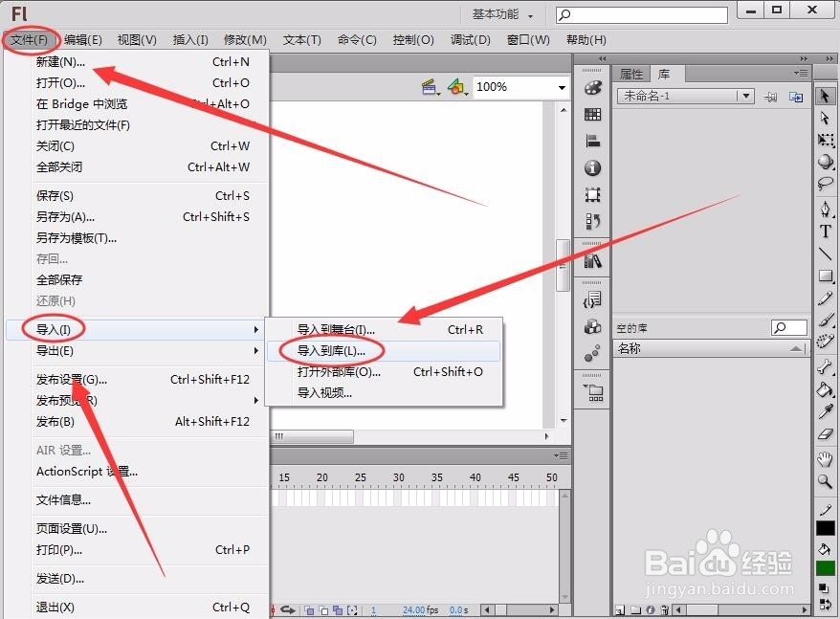Image resolution: width=840 pixels, height=619 pixels.
Task: Select the Hand tool
Action: click(x=825, y=458)
